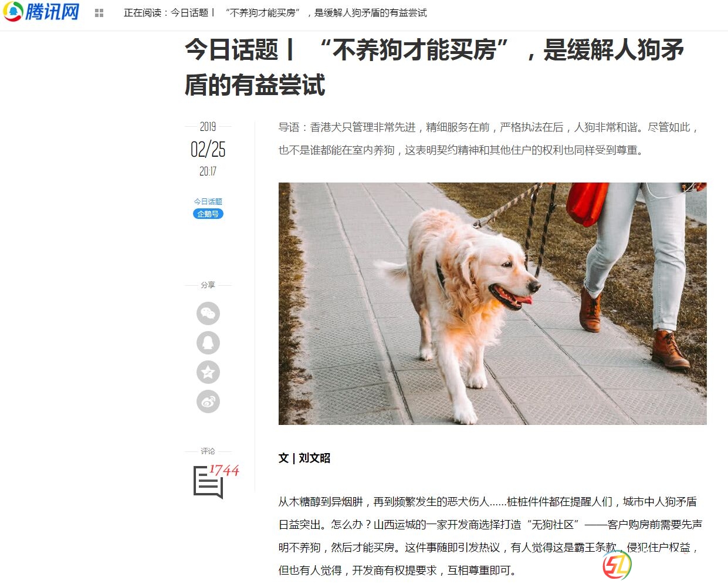Open the comments document icon
Screen dimensions: 728x584
point(208,482)
